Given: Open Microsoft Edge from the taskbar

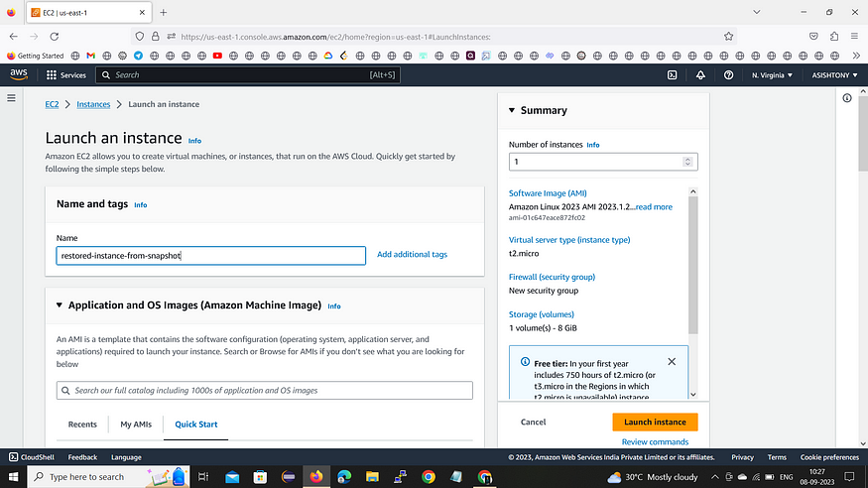Looking at the screenshot, I should [x=344, y=476].
